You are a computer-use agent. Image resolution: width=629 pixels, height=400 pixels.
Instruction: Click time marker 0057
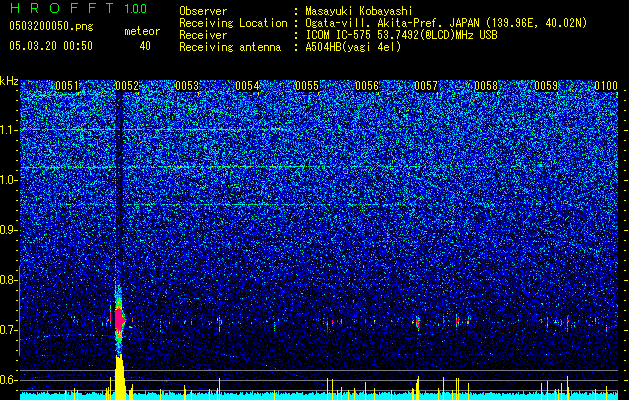(426, 86)
